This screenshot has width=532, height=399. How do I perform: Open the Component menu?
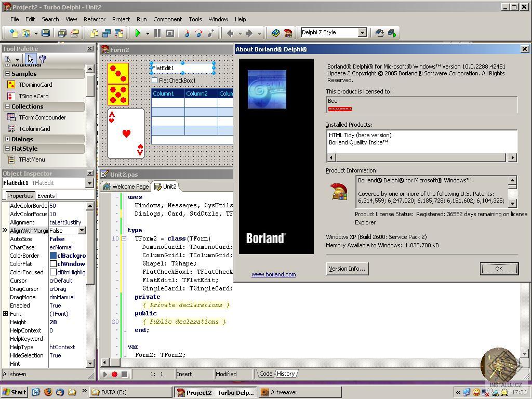(x=167, y=19)
